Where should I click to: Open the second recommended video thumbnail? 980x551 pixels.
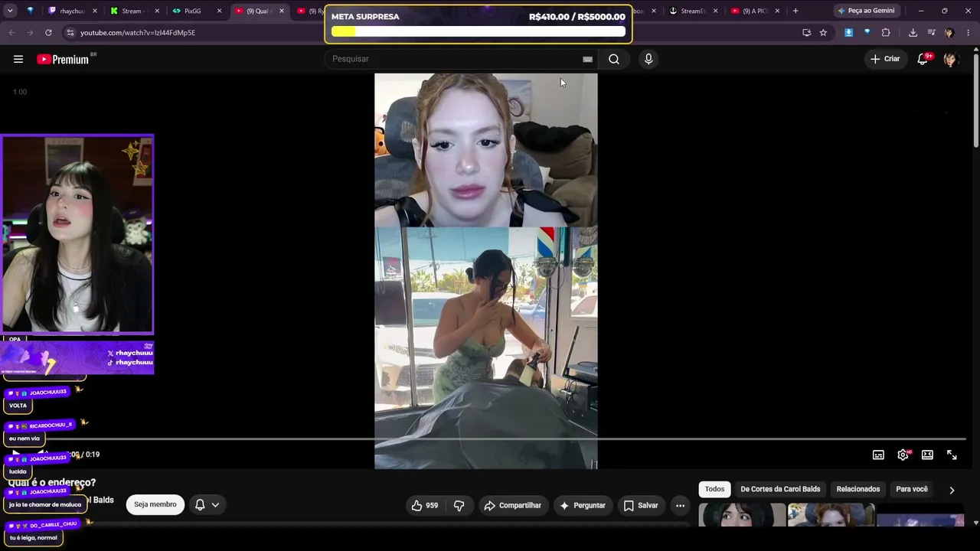point(831,515)
